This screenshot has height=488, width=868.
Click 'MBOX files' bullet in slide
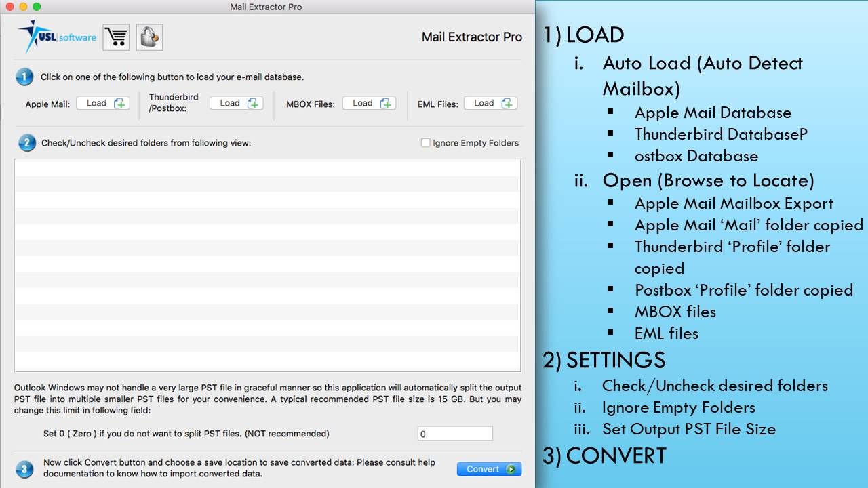(675, 312)
